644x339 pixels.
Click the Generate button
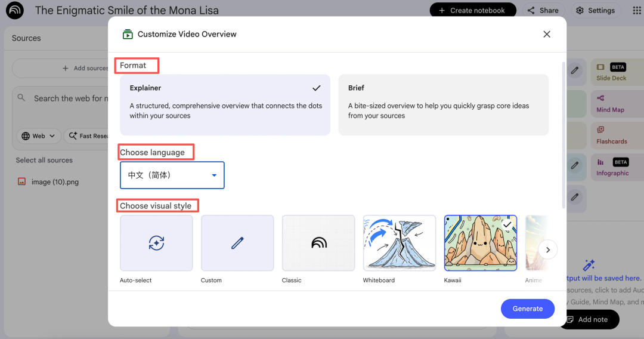click(528, 309)
